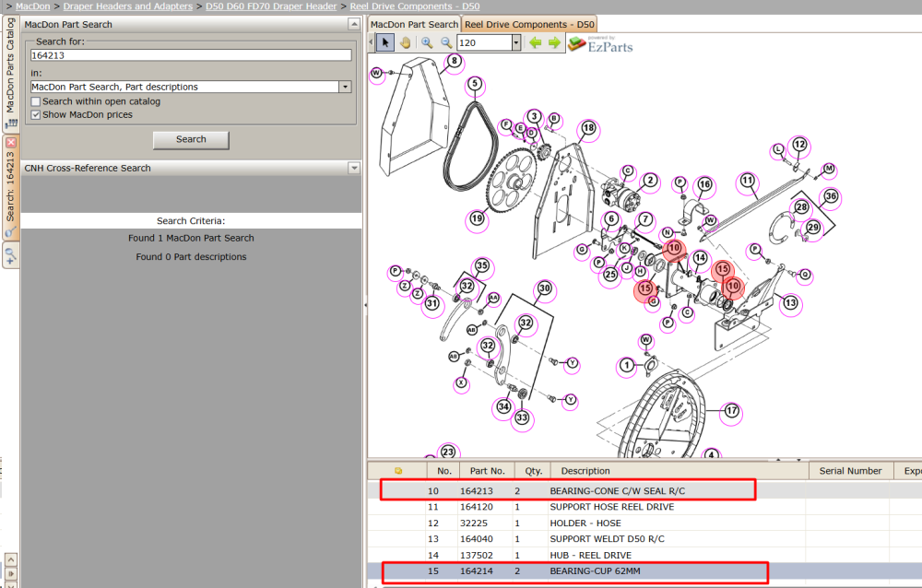Switch to the MacDon Part Search tab
This screenshot has width=922, height=588.
point(414,24)
